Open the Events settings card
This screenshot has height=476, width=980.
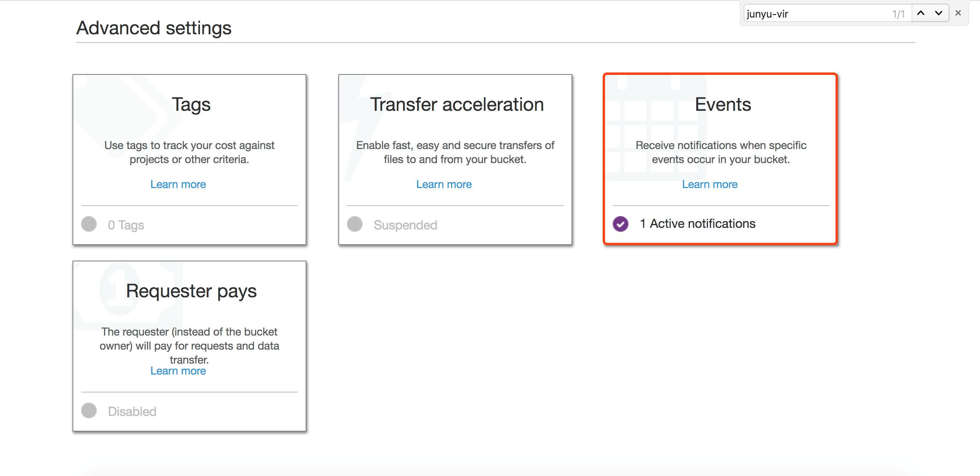tap(720, 159)
